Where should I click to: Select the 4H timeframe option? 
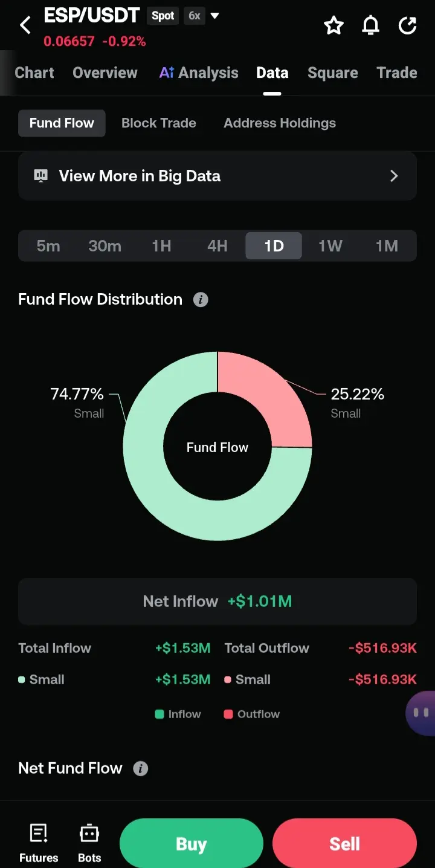[217, 246]
